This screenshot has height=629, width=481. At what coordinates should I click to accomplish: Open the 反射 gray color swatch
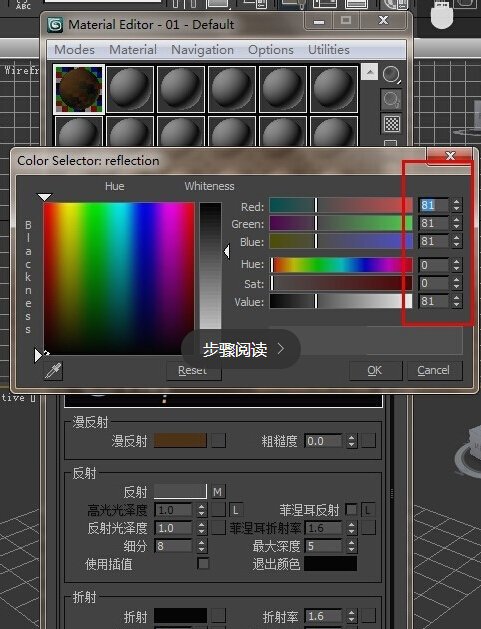click(181, 491)
